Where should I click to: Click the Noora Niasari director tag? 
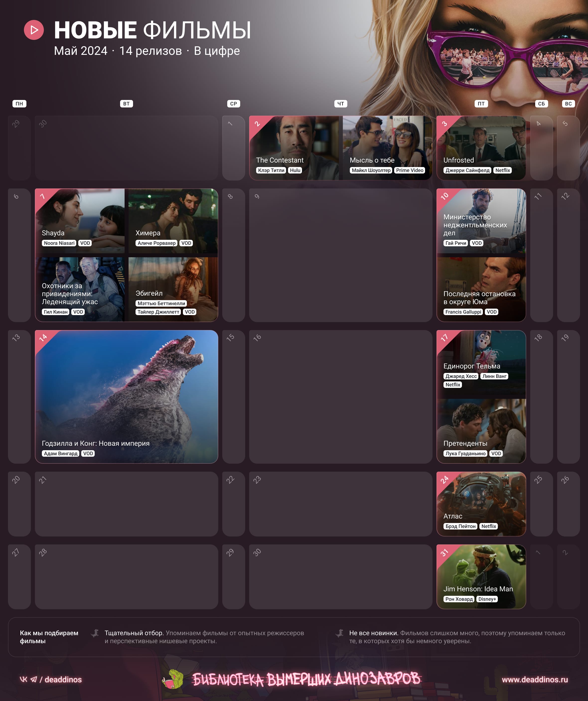59,243
